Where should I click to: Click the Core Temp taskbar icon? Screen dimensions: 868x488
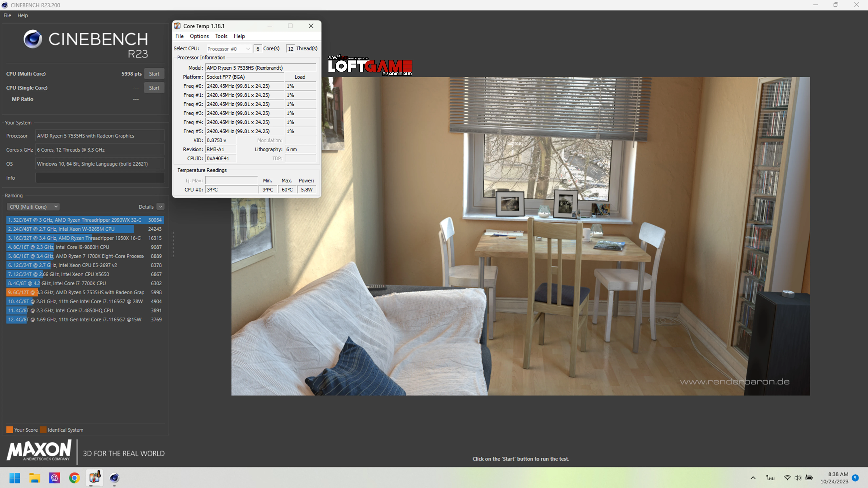click(95, 478)
